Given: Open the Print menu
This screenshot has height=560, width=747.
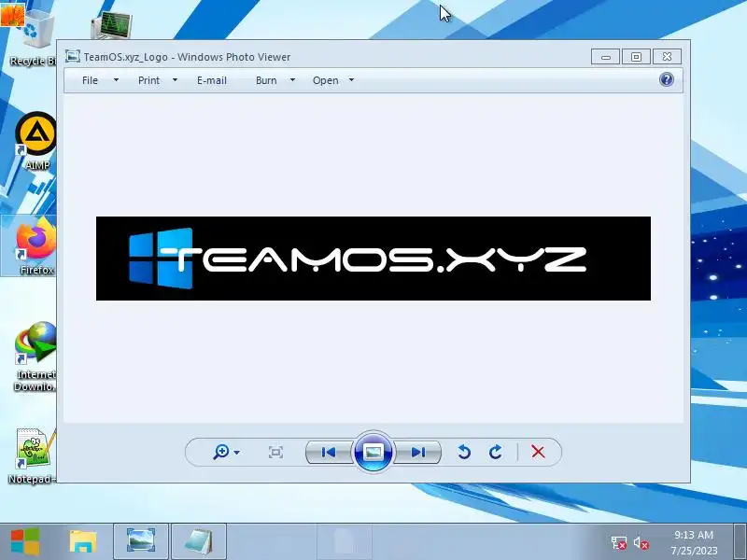Looking at the screenshot, I should point(148,80).
